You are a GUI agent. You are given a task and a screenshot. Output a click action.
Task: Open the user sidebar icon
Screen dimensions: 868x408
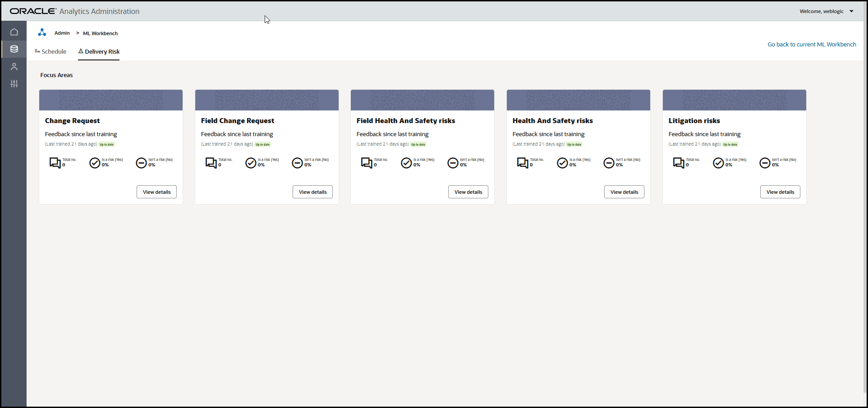[x=14, y=67]
